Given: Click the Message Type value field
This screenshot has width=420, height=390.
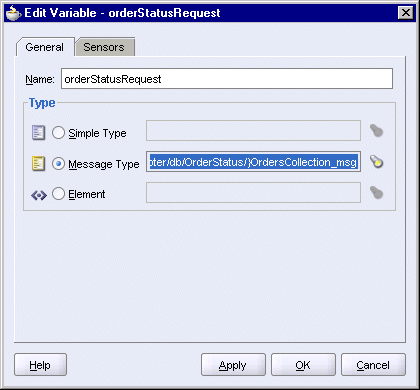Looking at the screenshot, I should (253, 162).
